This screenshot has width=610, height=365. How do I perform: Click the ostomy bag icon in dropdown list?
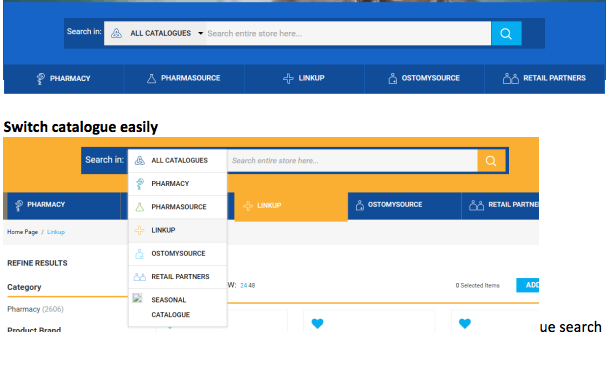(x=139, y=254)
